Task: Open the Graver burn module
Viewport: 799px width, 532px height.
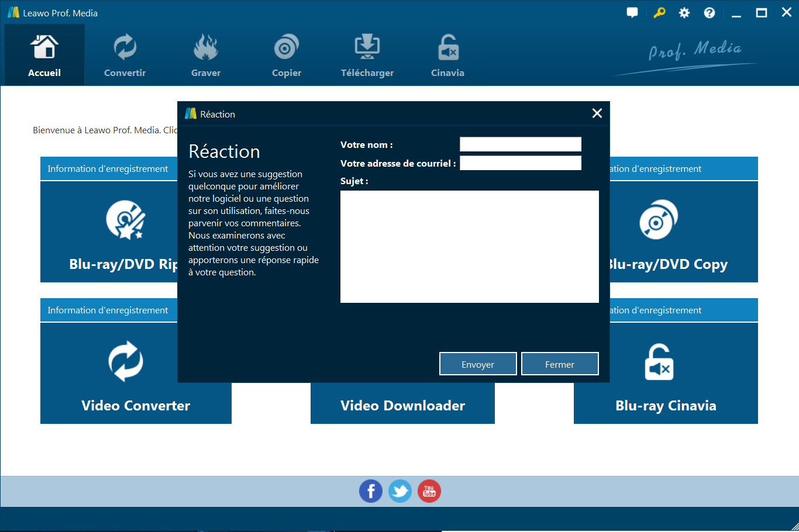Action: coord(205,56)
